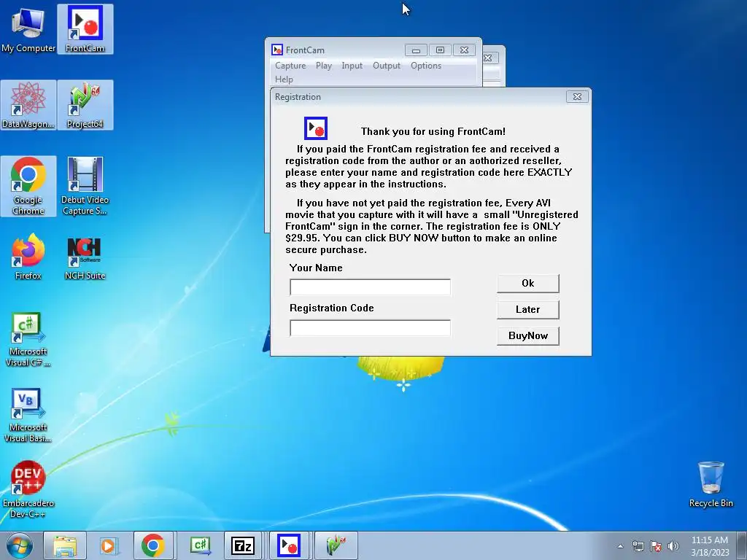Screen dimensions: 747x560
Task: Open the Windows Start menu
Action: (x=20, y=545)
